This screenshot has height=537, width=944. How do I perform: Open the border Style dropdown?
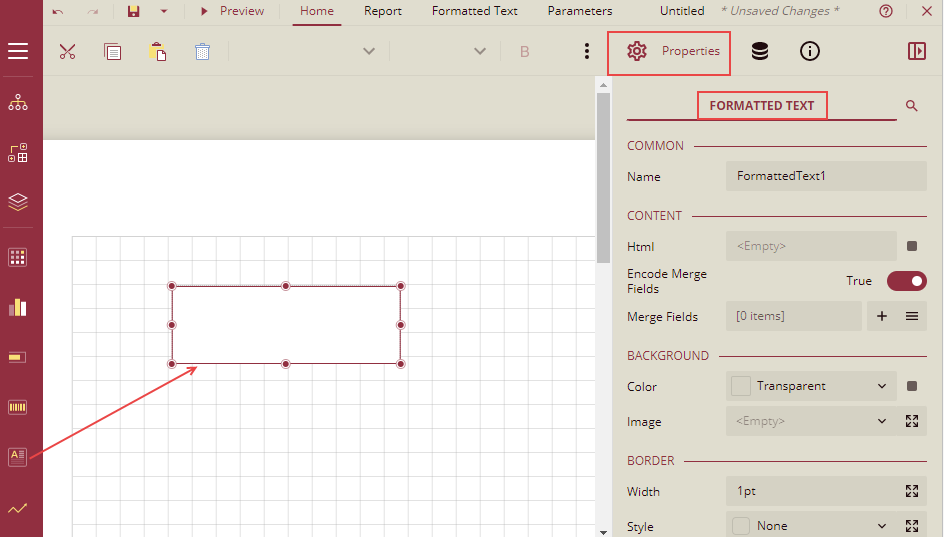882,526
